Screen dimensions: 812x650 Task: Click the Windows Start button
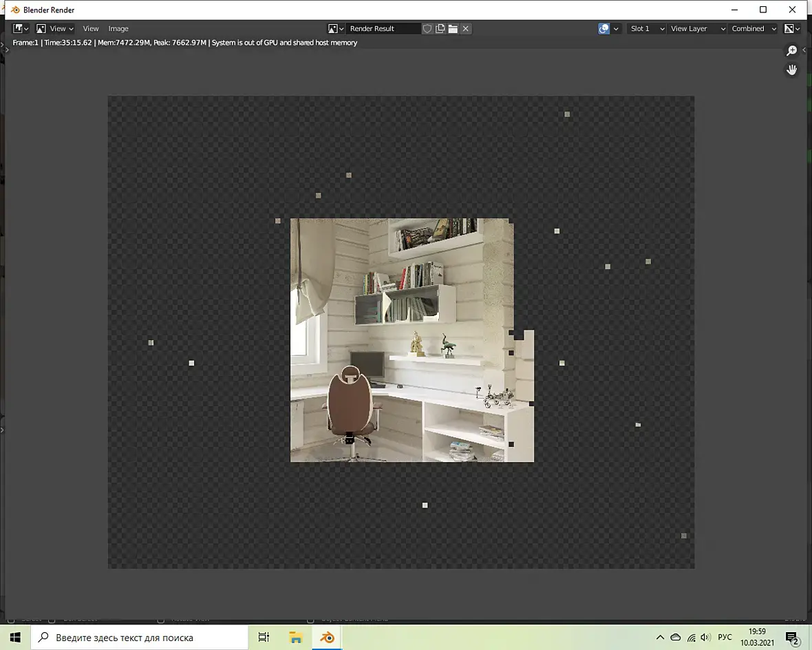[15, 637]
